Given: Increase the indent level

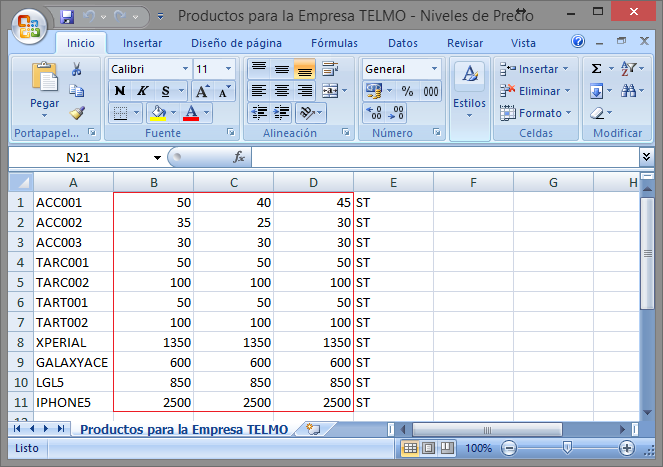Looking at the screenshot, I should coord(282,113).
